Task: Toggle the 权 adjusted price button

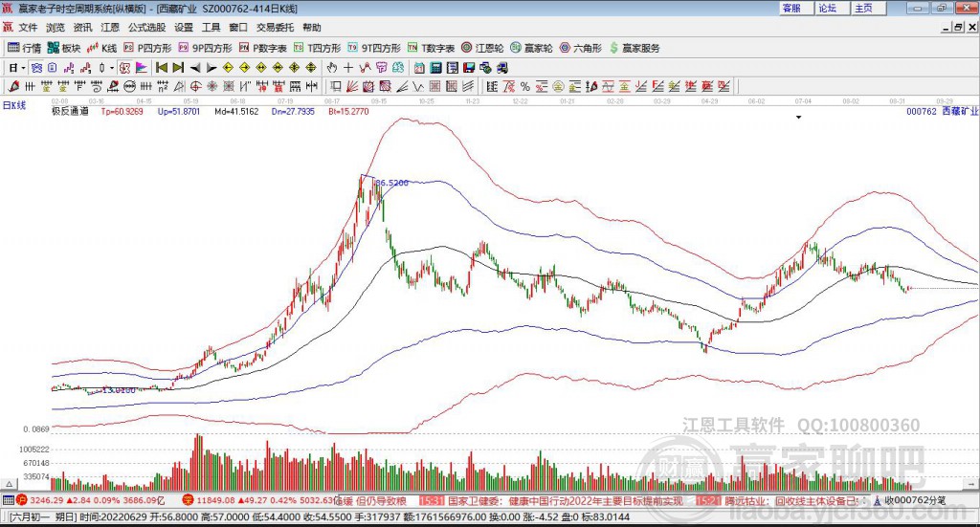Action: click(124, 68)
